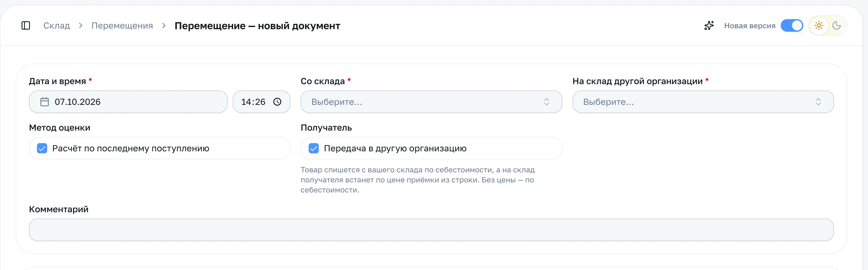Open the 'Со склада' dropdown
The image size is (868, 270).
[431, 102]
